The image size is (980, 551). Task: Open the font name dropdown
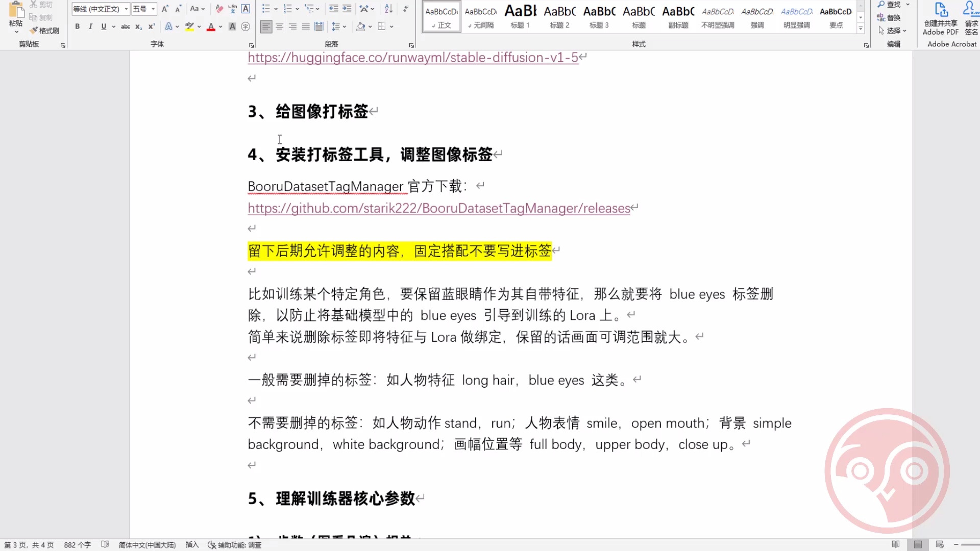(x=126, y=9)
